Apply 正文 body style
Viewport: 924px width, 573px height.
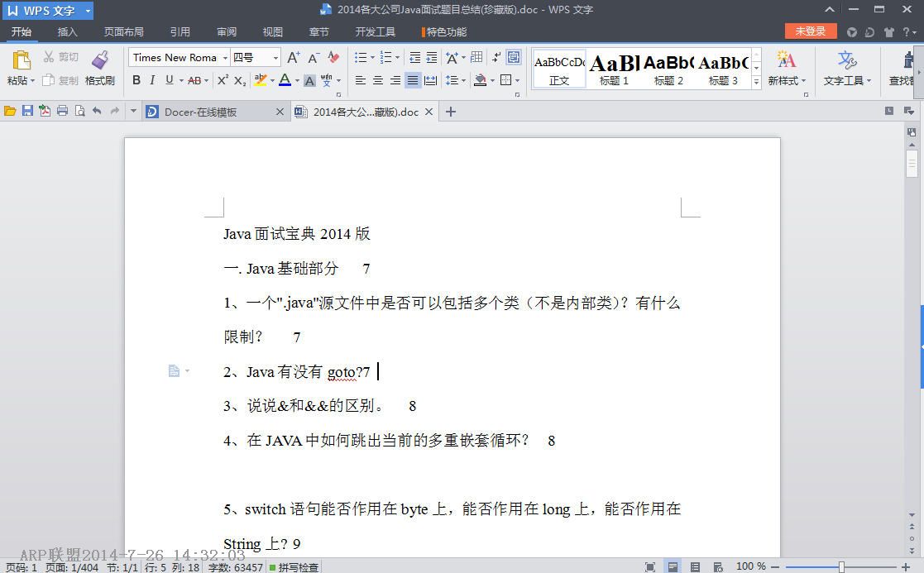559,69
